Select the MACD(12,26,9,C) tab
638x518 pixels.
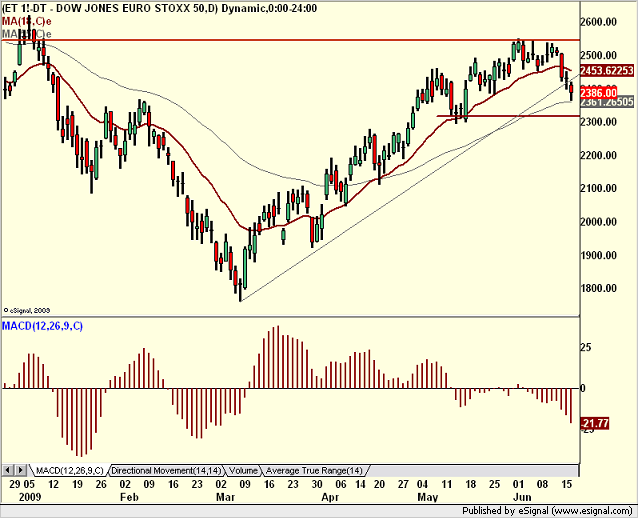[70, 471]
